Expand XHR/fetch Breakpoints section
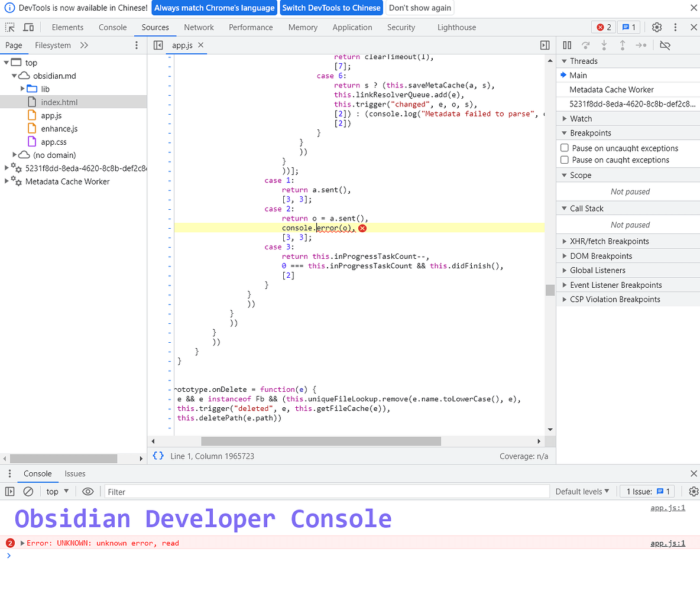Screen dimensions: 700x591 point(609,241)
